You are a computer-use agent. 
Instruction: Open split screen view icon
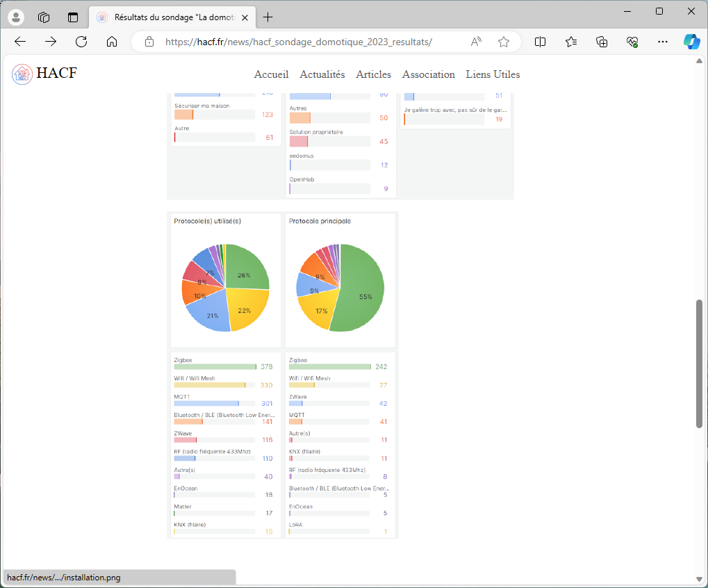(540, 42)
